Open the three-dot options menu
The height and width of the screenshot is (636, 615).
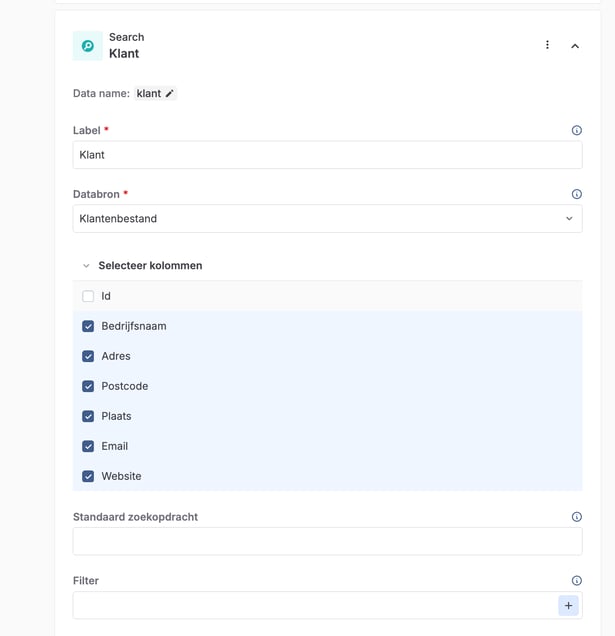point(547,45)
